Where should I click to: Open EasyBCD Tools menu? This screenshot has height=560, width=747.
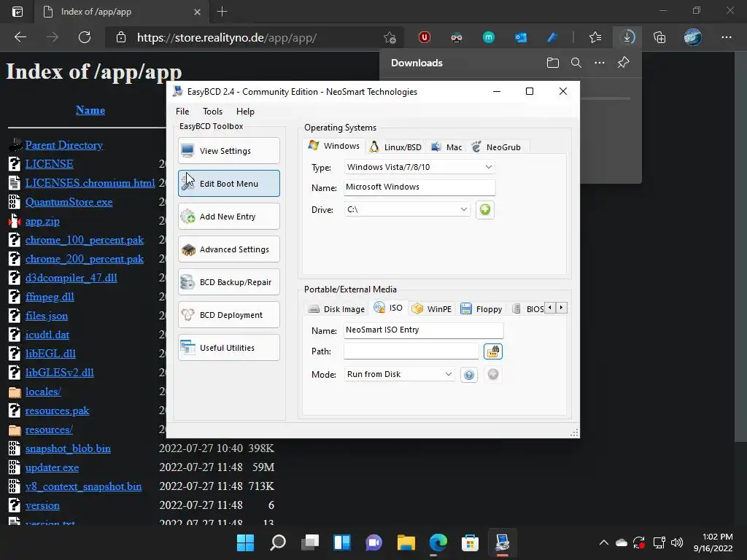point(212,112)
